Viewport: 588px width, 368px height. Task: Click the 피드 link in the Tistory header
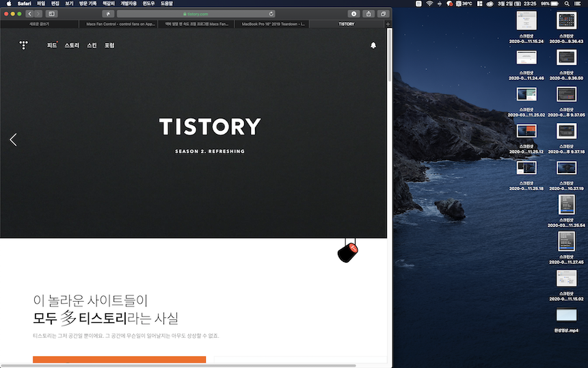(52, 45)
